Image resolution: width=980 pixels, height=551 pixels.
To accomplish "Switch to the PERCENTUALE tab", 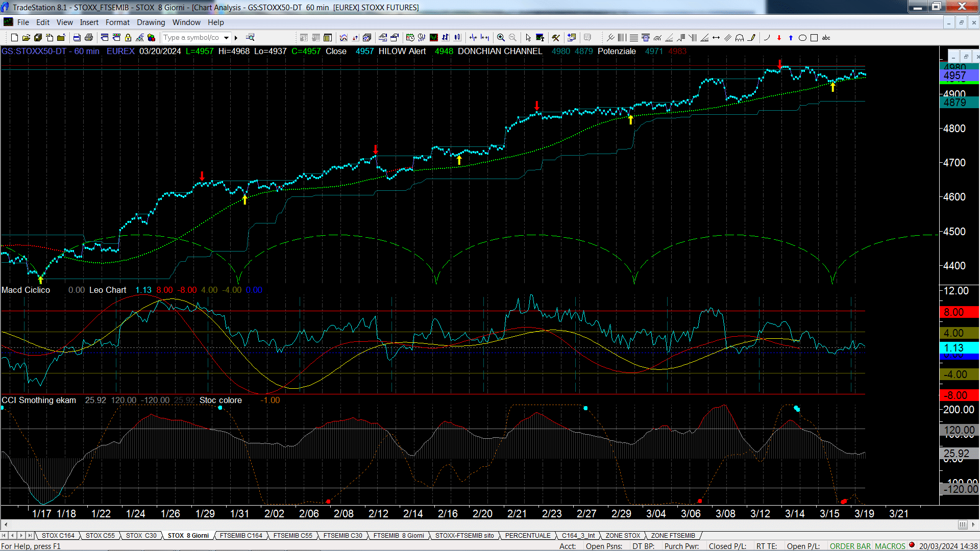I will (528, 536).
